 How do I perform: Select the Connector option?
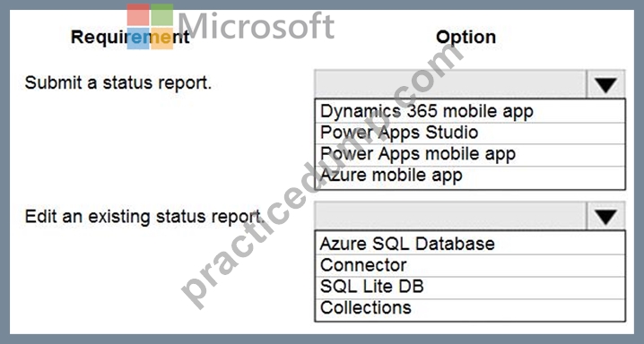(x=470, y=265)
